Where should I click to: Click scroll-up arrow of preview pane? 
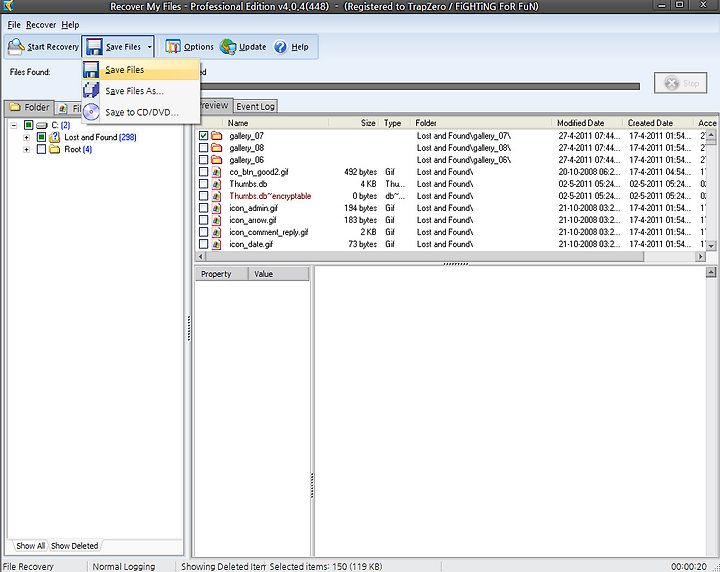[x=710, y=273]
